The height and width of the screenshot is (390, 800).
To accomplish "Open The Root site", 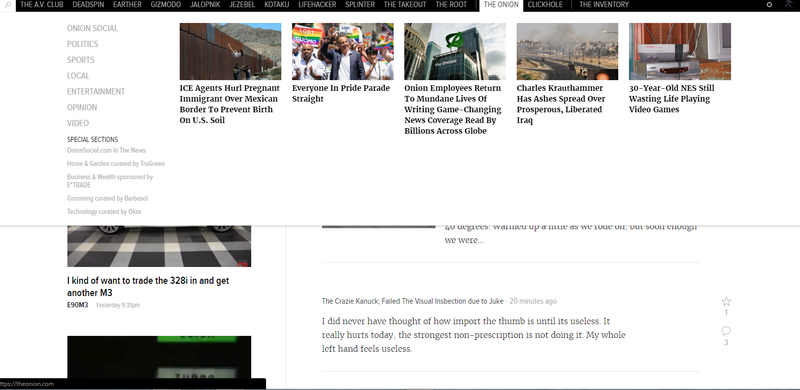I will tap(451, 5).
